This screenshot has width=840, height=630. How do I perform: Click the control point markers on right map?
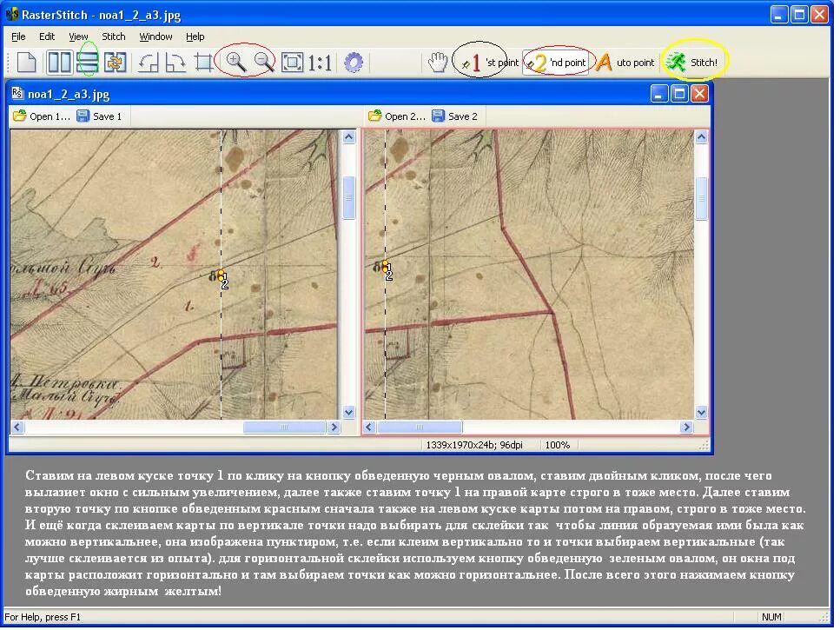pyautogui.click(x=387, y=269)
